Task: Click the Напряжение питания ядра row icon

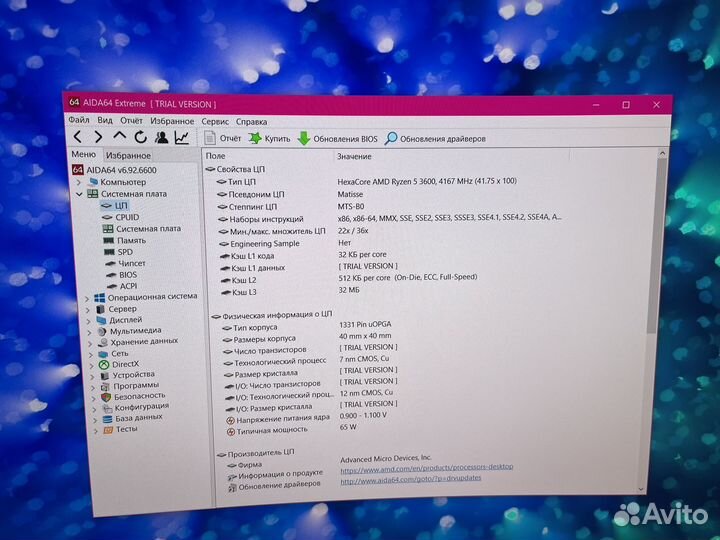Action: click(x=231, y=421)
